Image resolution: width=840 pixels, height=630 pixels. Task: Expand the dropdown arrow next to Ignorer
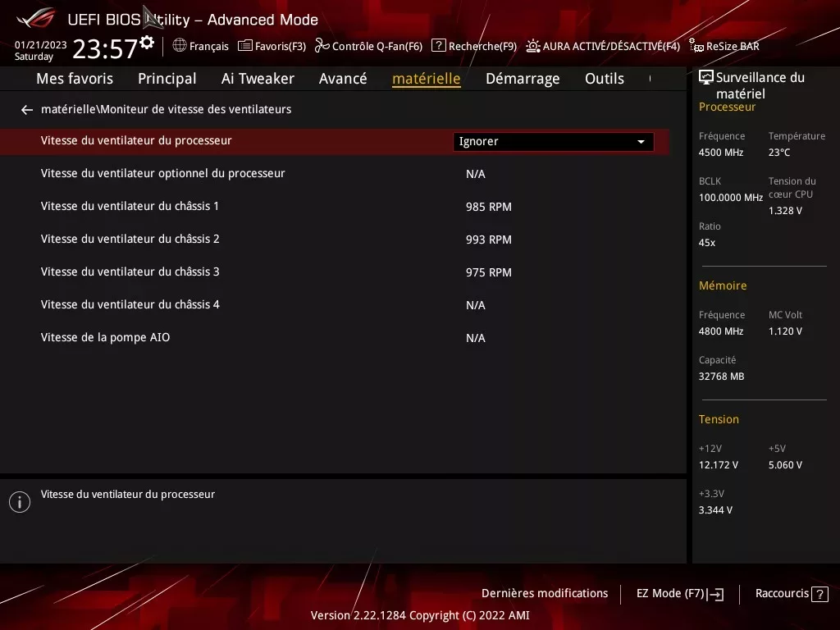641,141
